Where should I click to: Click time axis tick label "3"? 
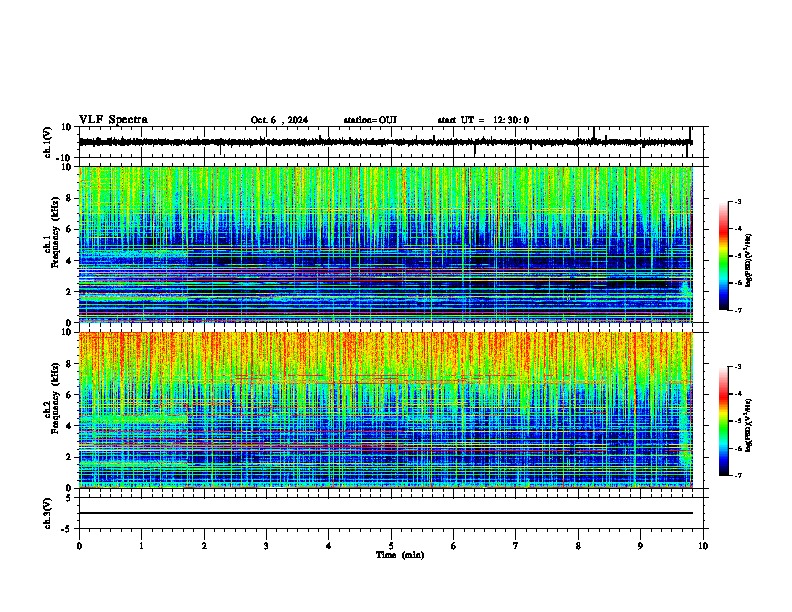click(x=266, y=546)
